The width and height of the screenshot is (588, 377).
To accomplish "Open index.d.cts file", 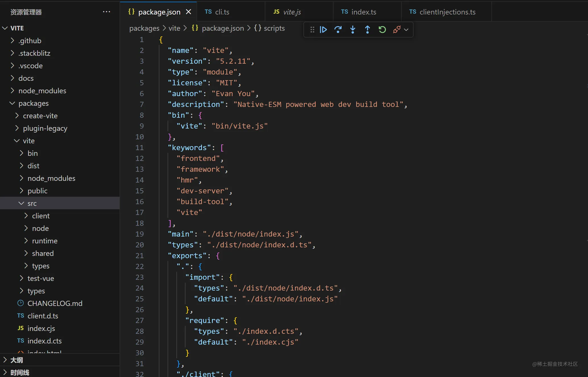I will coord(60,341).
